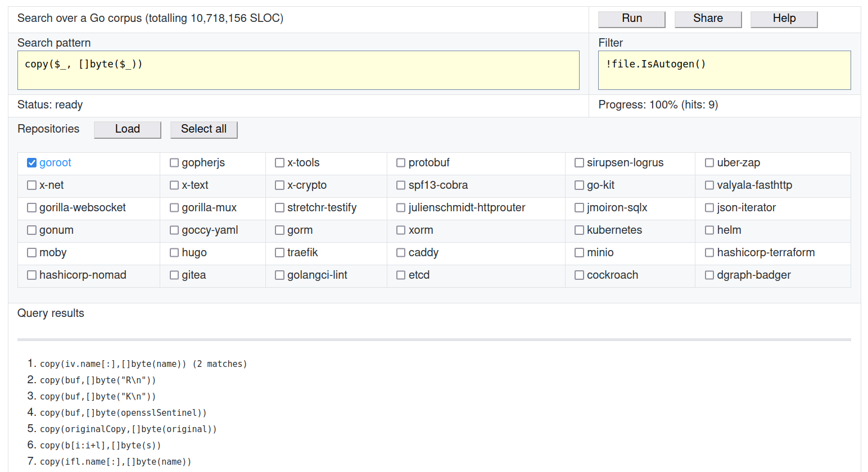Image resolution: width=868 pixels, height=472 pixels.
Task: Enable the kubernetes repository checkbox
Action: click(x=579, y=230)
